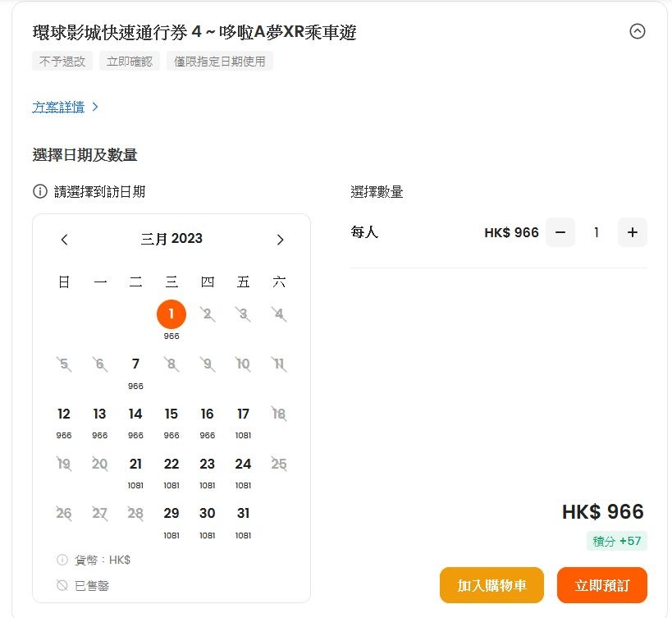672x618 pixels.
Task: Click the 立即確認 tag
Action: [130, 62]
